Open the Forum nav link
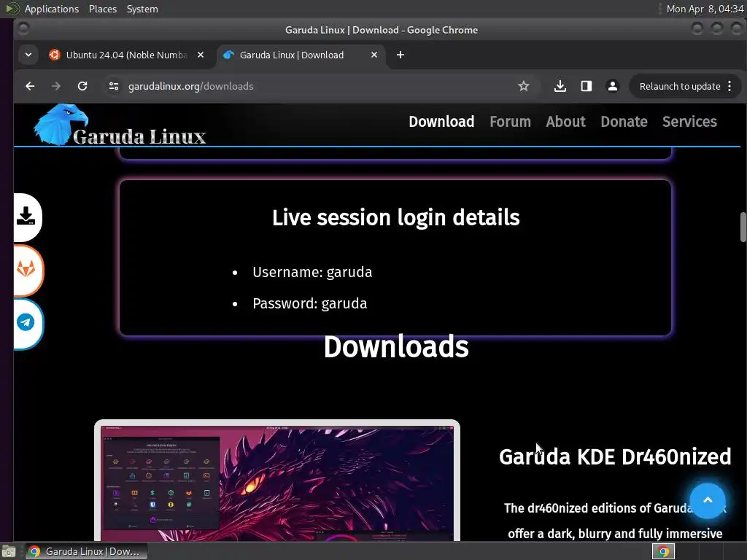This screenshot has height=560, width=747. (510, 122)
